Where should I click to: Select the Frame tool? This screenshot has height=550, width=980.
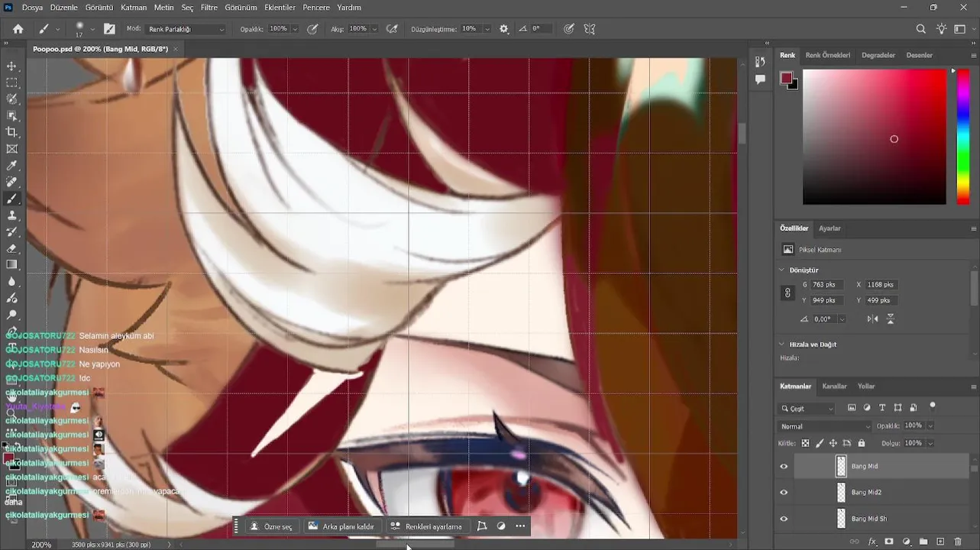point(11,149)
